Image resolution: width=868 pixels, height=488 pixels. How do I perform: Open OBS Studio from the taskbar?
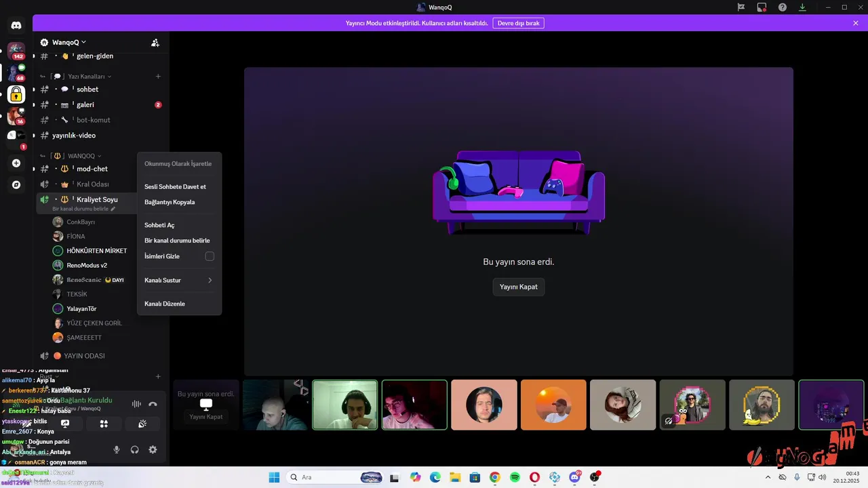click(x=595, y=477)
